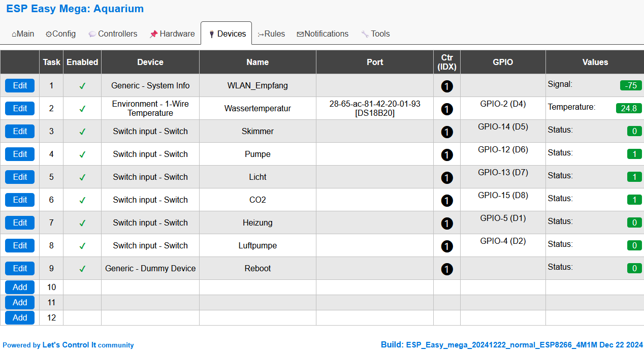Image resolution: width=644 pixels, height=351 pixels.
Task: Switch to Notifications tab
Action: click(323, 34)
